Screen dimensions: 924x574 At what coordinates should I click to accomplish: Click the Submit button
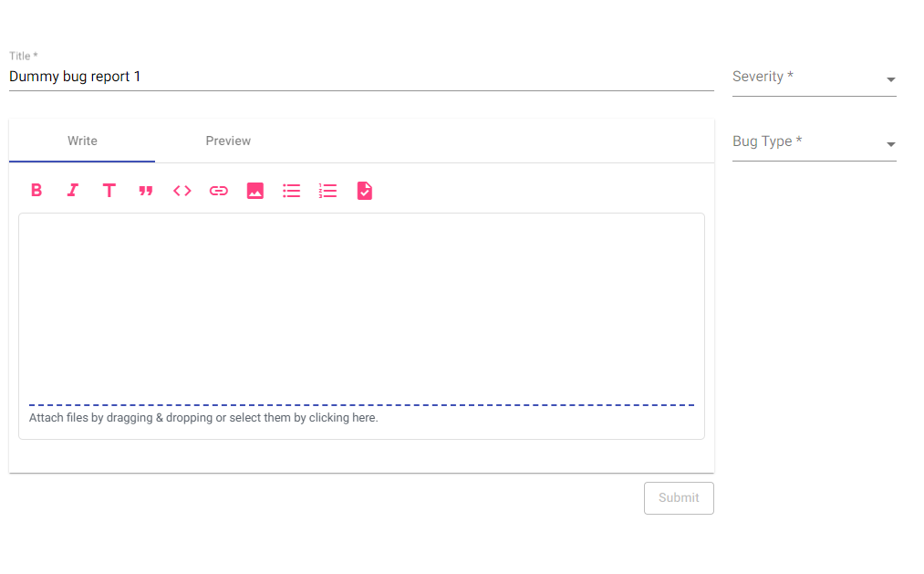coord(679,498)
